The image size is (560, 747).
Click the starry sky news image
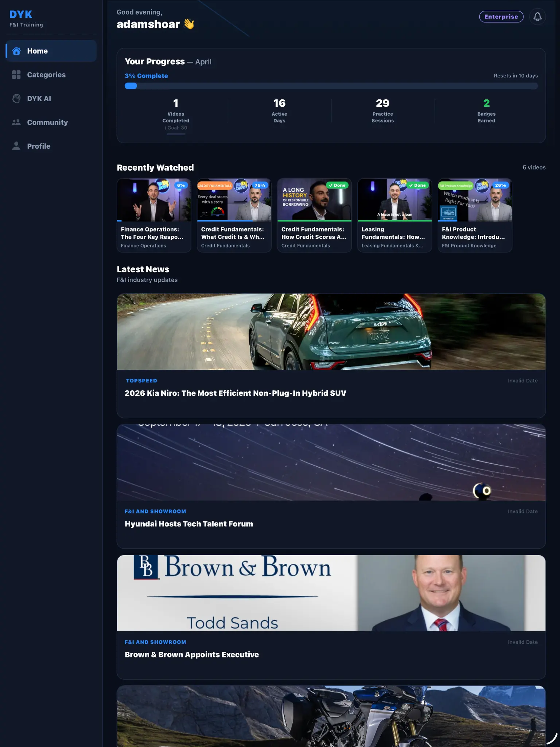pos(331,462)
